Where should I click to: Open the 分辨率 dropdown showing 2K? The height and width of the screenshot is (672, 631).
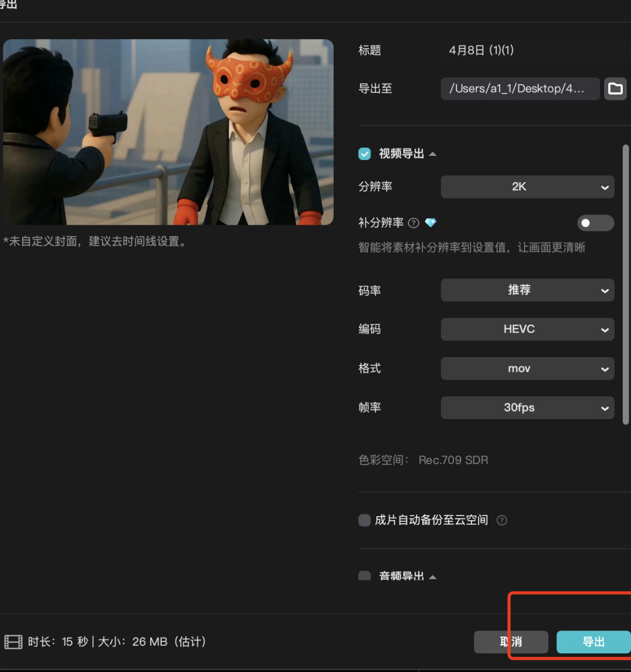[x=527, y=187]
